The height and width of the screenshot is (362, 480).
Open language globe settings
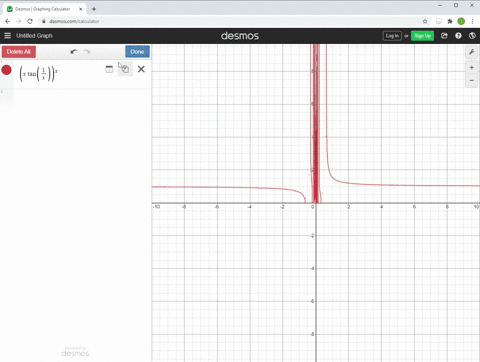coord(472,36)
